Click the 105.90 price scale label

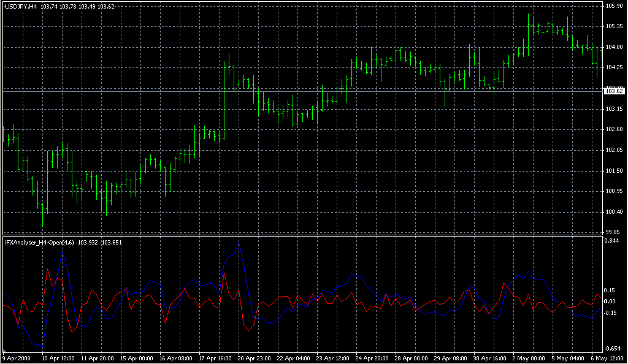(613, 6)
